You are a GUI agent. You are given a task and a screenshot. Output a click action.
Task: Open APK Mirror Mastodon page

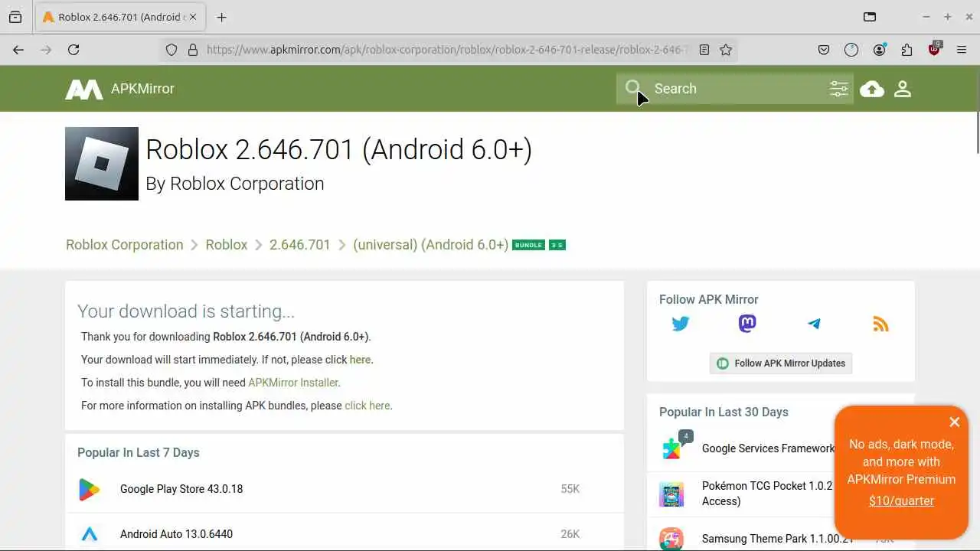[x=747, y=324]
